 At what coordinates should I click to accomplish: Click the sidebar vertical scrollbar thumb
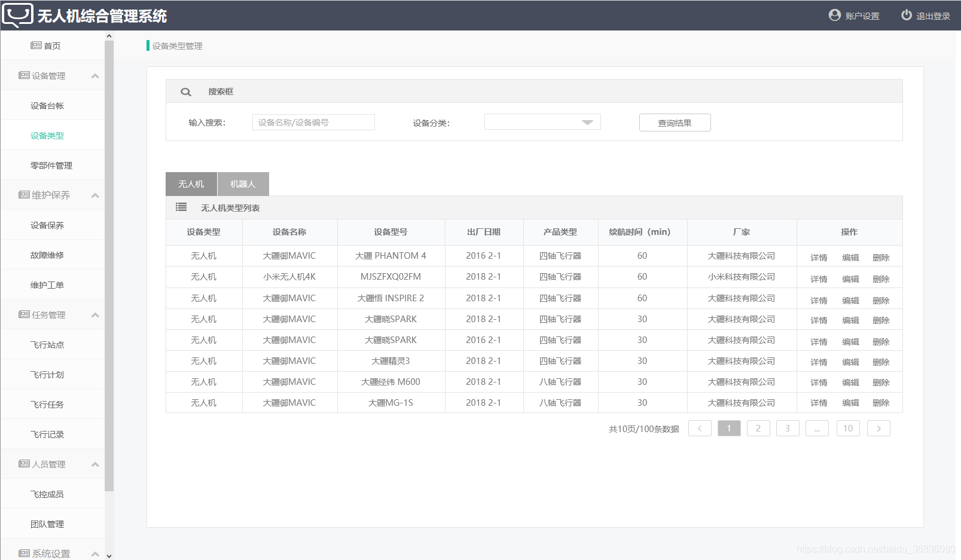pos(109,266)
